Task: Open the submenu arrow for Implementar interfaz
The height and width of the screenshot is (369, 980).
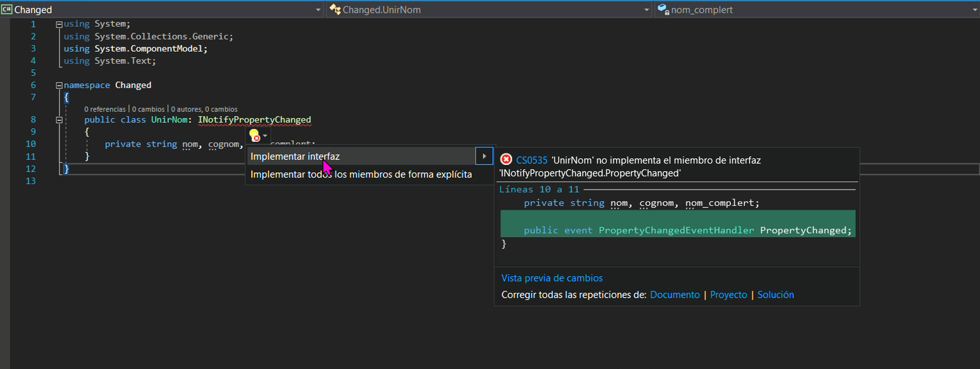Action: [x=484, y=156]
